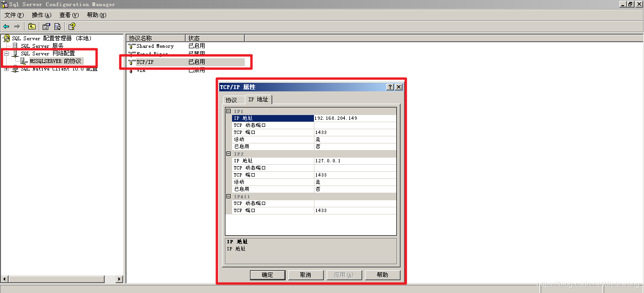Screen dimensions: 644x293
Task: Click the SQL Server 网络配置 tree icon
Action: tap(15, 53)
